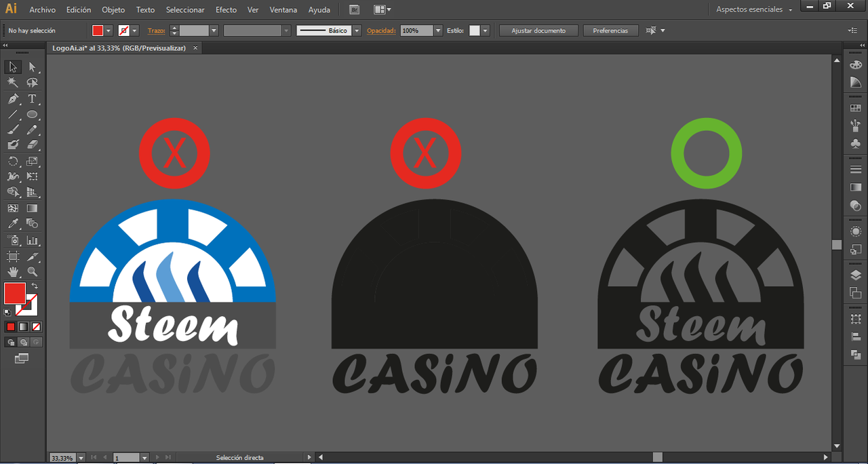
Task: Open the Archivo menu
Action: tap(42, 9)
